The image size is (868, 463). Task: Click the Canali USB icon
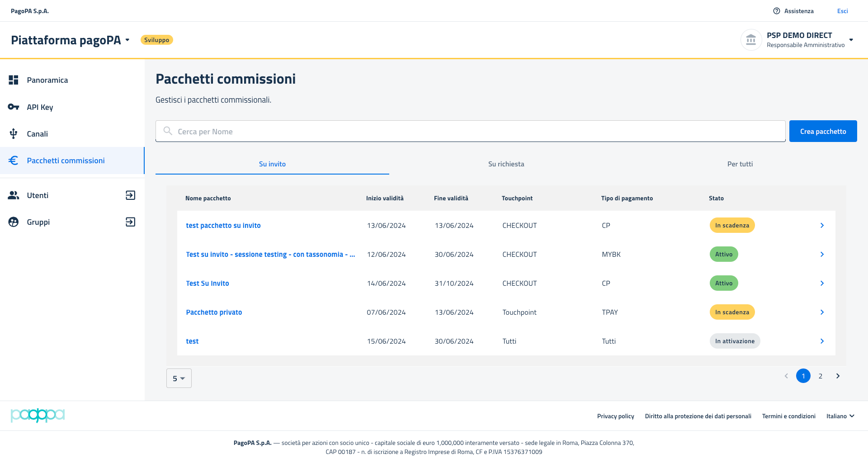(14, 134)
